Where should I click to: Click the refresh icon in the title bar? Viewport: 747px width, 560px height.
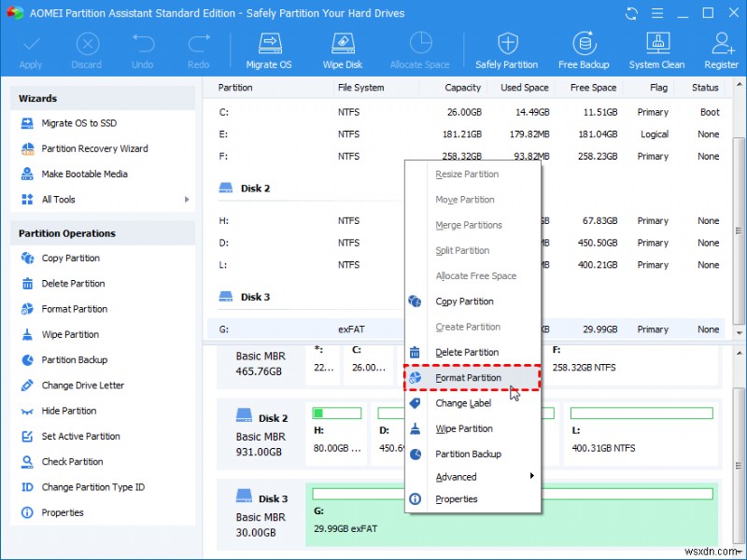pyautogui.click(x=631, y=13)
